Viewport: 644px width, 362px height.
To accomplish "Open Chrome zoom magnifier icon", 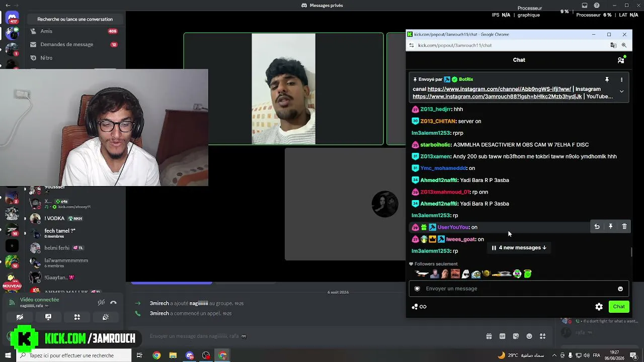I will tap(624, 45).
